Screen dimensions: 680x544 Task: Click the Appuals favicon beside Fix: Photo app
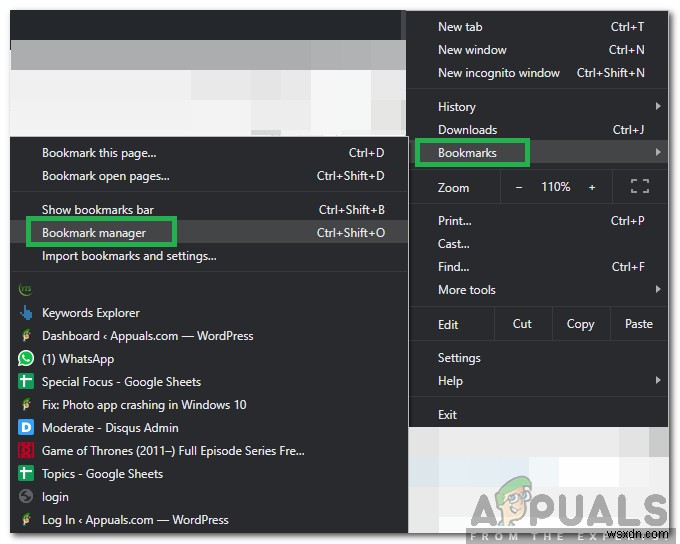26,404
